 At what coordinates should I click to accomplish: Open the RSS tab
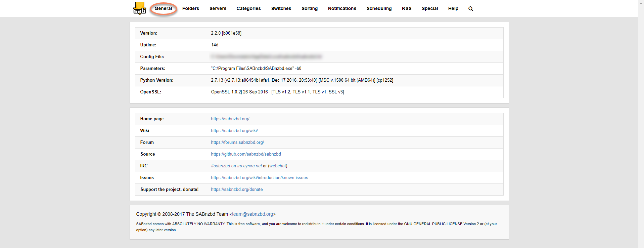point(407,8)
